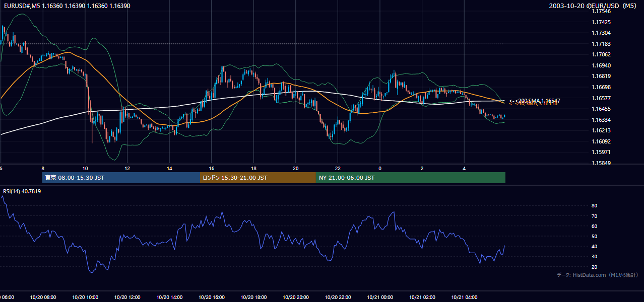The image size is (644, 302).
Task: Click price axis label 1.17183
Action: tap(601, 44)
